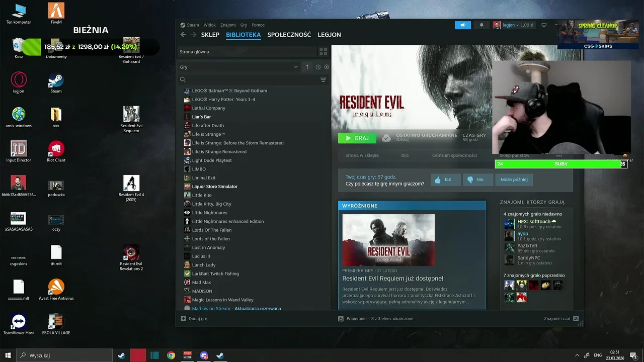644x362 pixels.
Task: Switch to the BIBLIOTEKA tab
Action: click(243, 35)
